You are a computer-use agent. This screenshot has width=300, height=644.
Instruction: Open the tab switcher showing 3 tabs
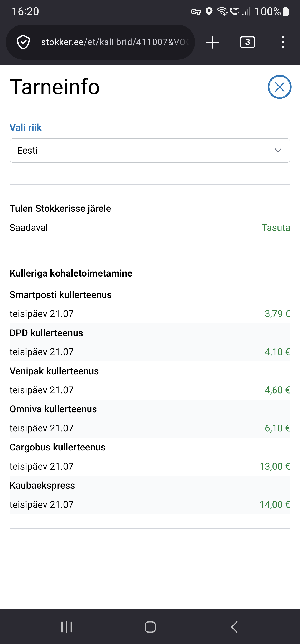pyautogui.click(x=247, y=42)
